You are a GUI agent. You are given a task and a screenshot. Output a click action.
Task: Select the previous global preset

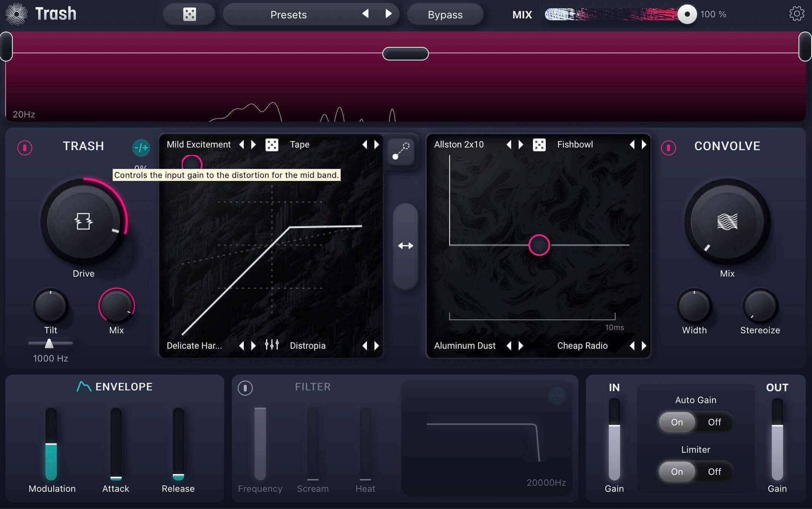(365, 14)
